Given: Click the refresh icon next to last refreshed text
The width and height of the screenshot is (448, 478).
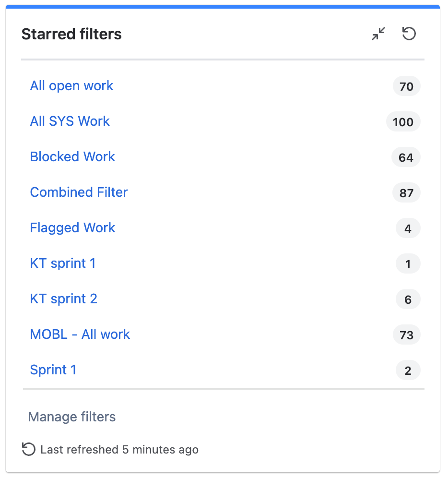Looking at the screenshot, I should pyautogui.click(x=27, y=449).
